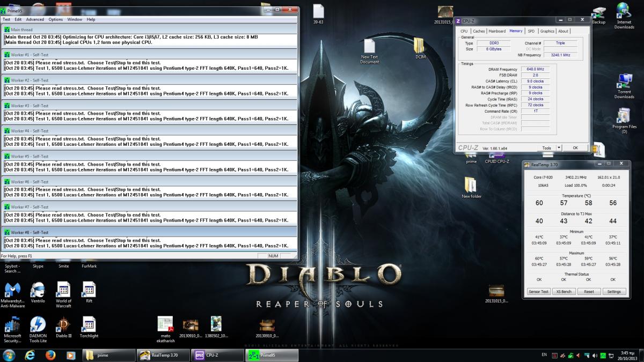Click the Core i7-920 label in RealTemp
Image resolution: width=644 pixels, height=362 pixels.
click(543, 177)
